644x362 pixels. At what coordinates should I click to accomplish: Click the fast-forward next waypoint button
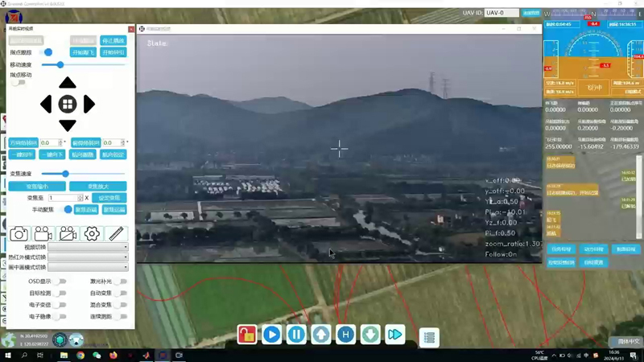(394, 335)
